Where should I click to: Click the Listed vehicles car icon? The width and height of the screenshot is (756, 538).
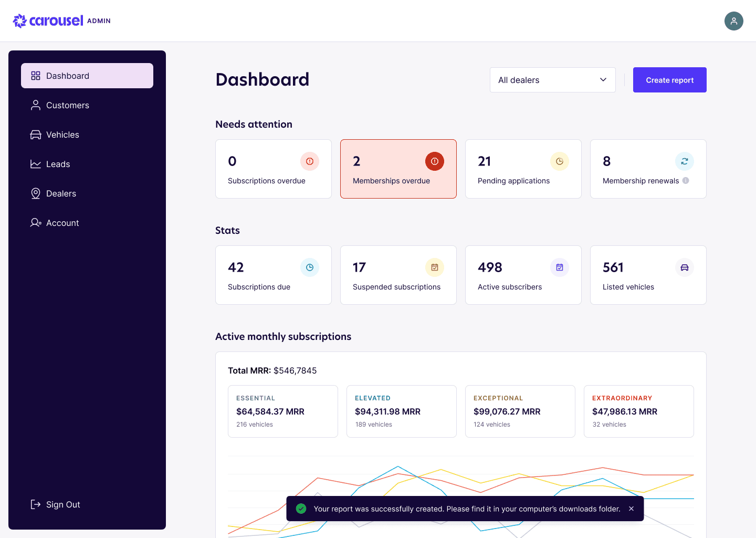point(684,267)
